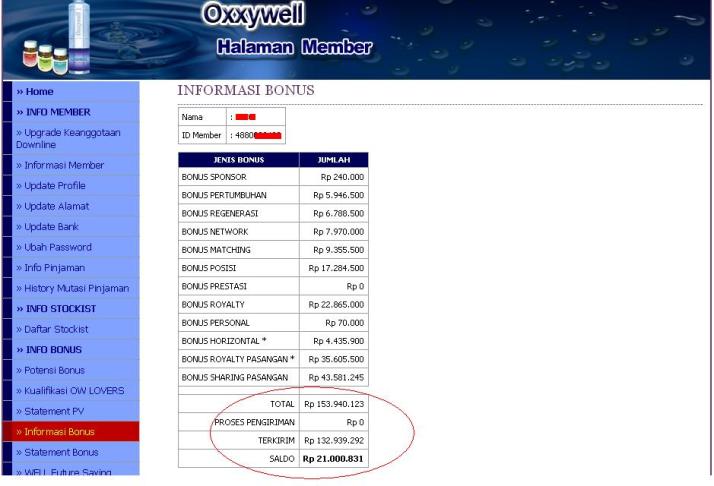This screenshot has width=714, height=486.
Task: Select the amount Rp 43.581.245
Action: pyautogui.click(x=337, y=377)
